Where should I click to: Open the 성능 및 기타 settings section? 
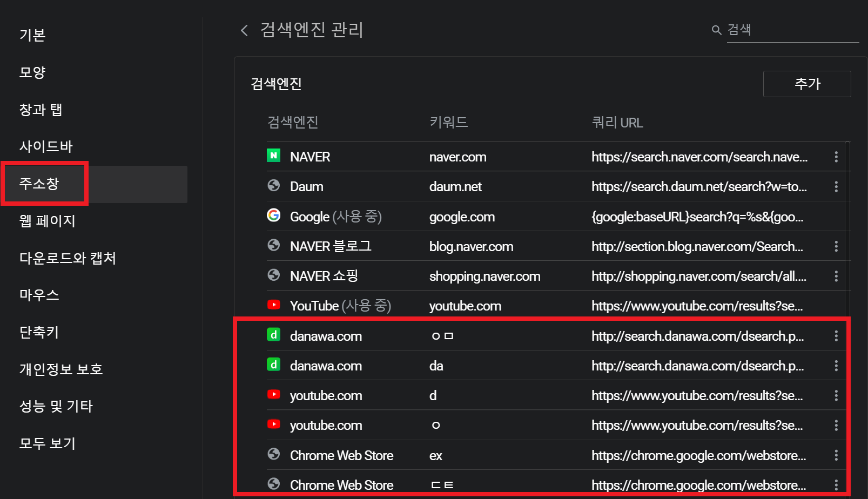point(56,406)
